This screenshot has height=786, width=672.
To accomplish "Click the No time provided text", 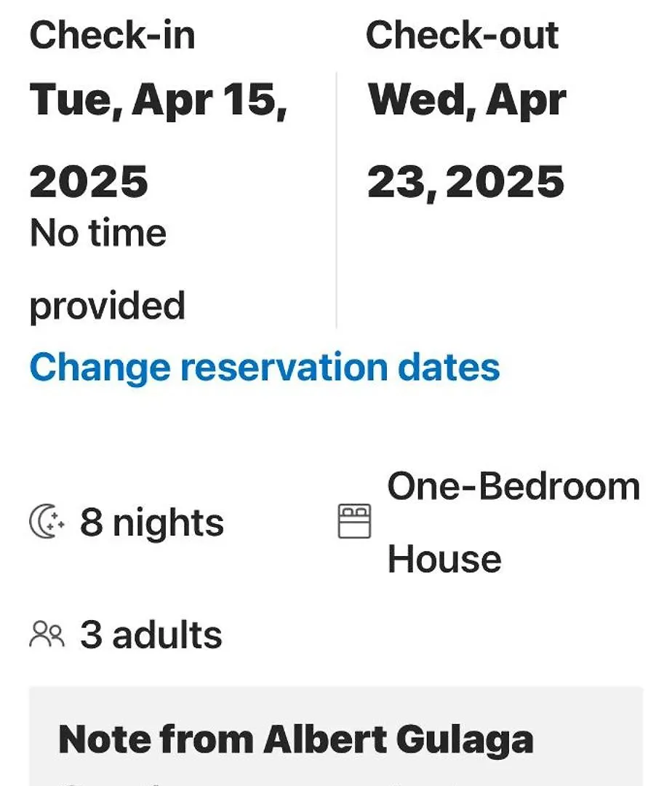I will [x=108, y=269].
